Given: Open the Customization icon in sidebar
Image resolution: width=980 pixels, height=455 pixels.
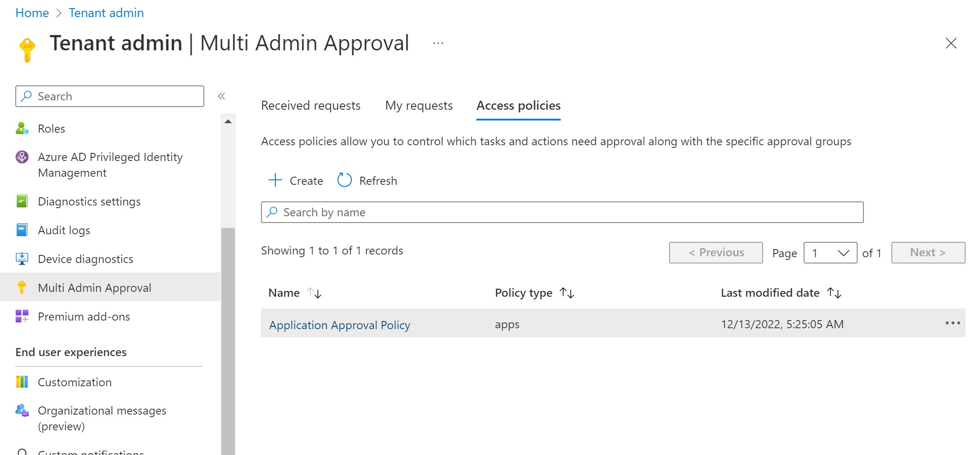Looking at the screenshot, I should coord(22,382).
